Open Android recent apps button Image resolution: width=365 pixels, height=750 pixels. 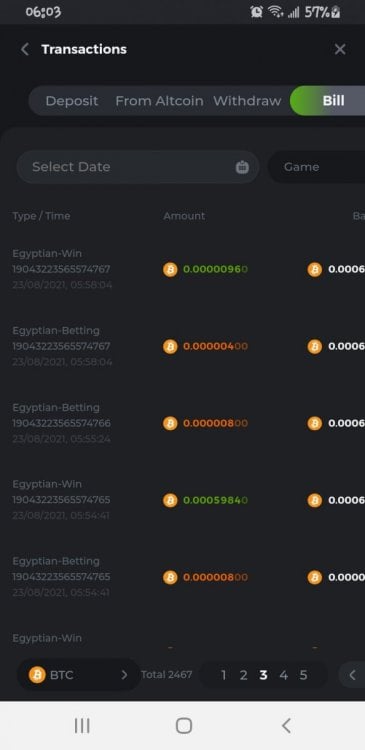[82, 726]
